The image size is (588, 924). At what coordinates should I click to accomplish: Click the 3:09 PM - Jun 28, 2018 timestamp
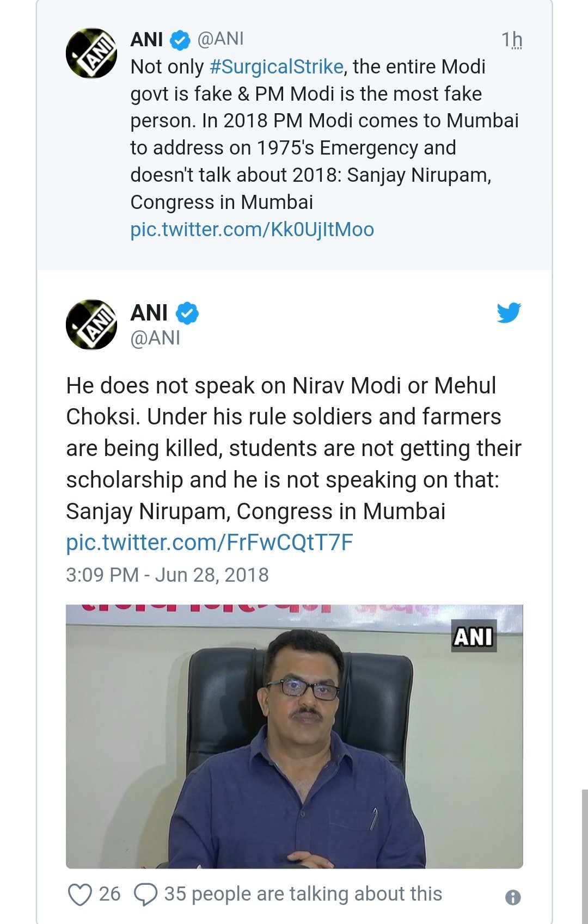(167, 575)
